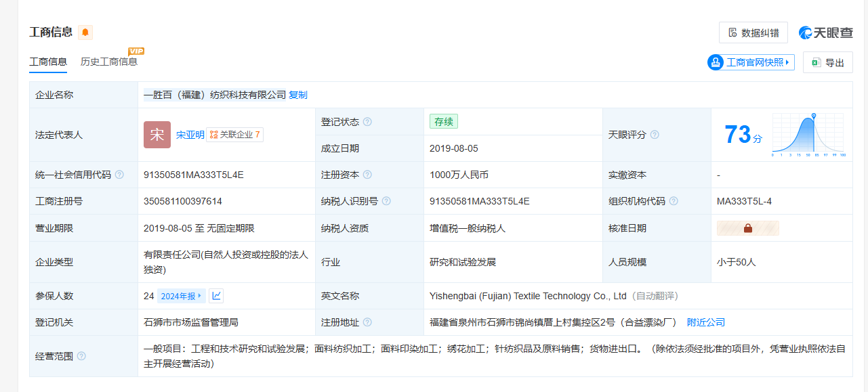Click the Yishengbai English name text
Viewport: 868px width, 392px height.
tap(528, 296)
